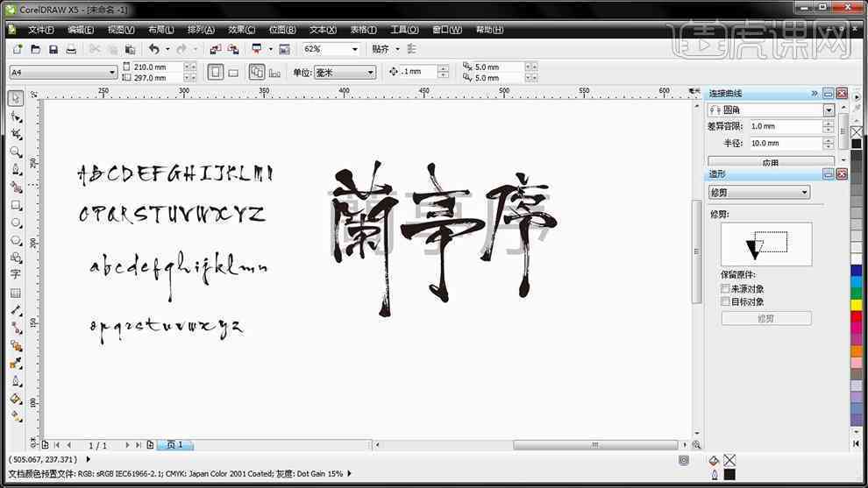Open the 编辑(E) menu
Screen dimensions: 868x488
point(81,30)
